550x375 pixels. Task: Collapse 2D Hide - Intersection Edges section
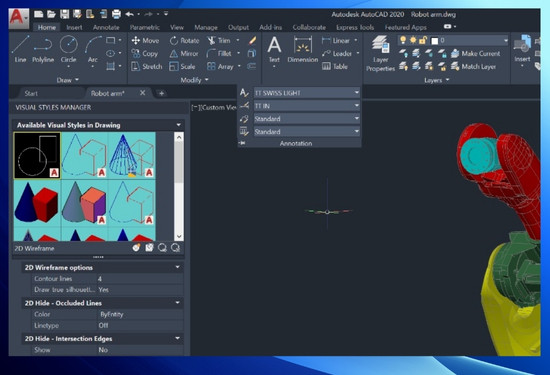tap(177, 338)
